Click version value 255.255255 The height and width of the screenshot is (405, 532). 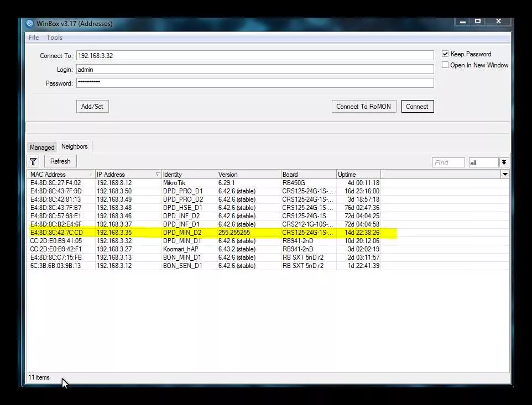click(234, 233)
